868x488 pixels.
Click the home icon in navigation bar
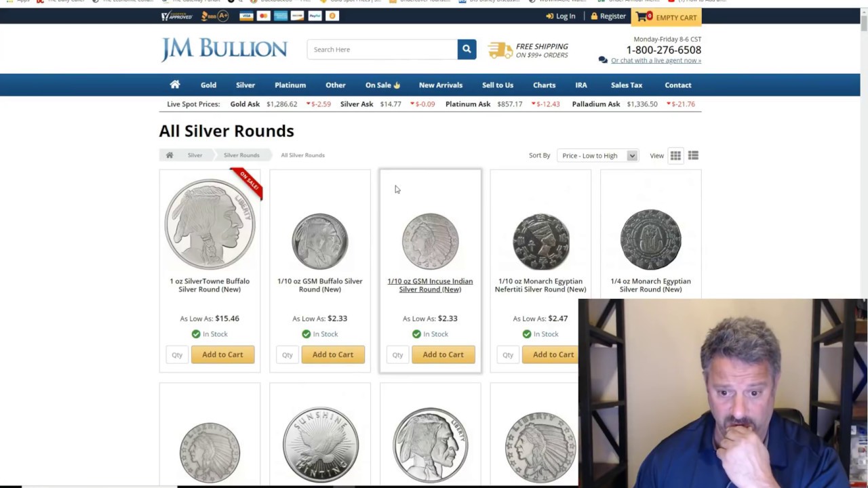pos(175,85)
